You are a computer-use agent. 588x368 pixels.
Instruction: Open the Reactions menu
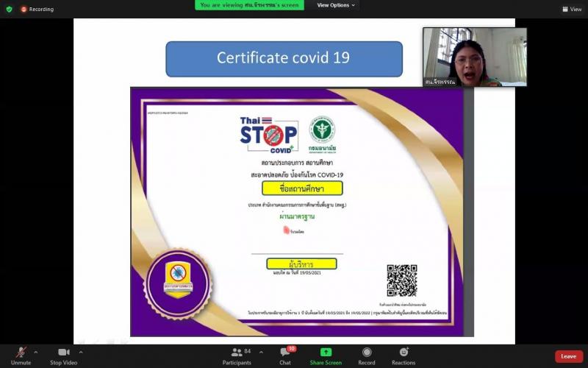(x=404, y=356)
